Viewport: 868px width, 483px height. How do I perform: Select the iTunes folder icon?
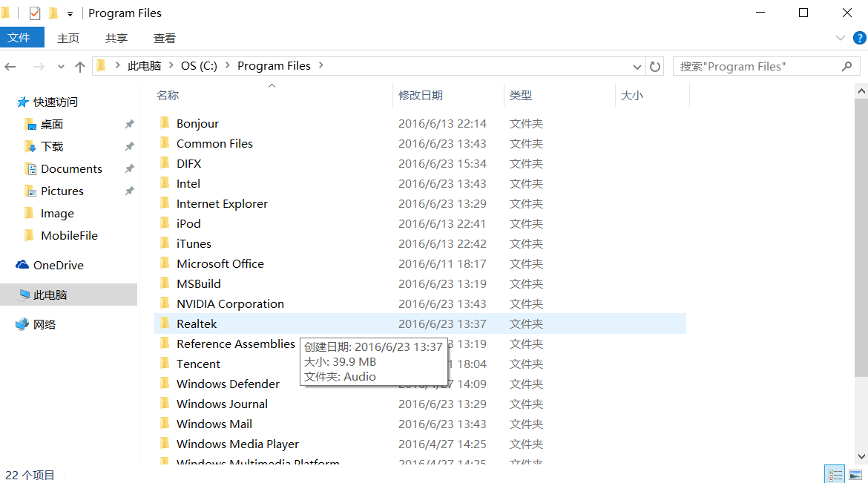(165, 243)
